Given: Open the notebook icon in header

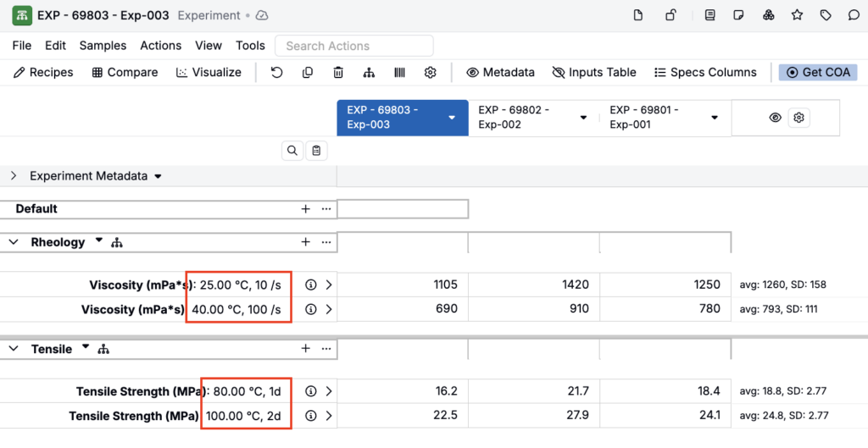Looking at the screenshot, I should click(x=709, y=15).
